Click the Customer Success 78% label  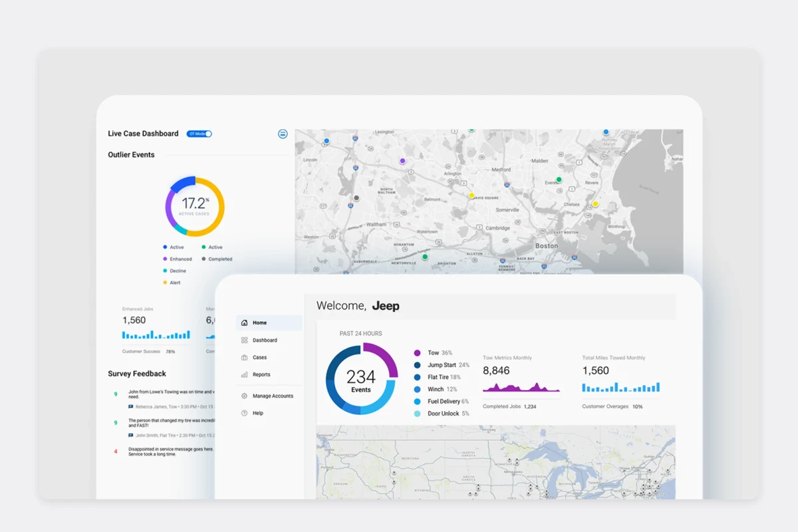click(149, 351)
